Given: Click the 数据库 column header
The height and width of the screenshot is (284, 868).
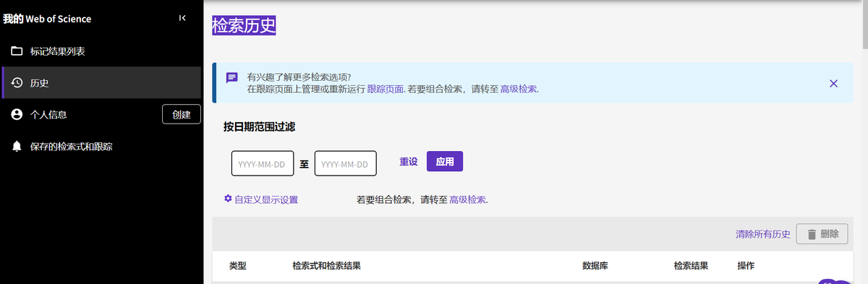Looking at the screenshot, I should click(595, 266).
